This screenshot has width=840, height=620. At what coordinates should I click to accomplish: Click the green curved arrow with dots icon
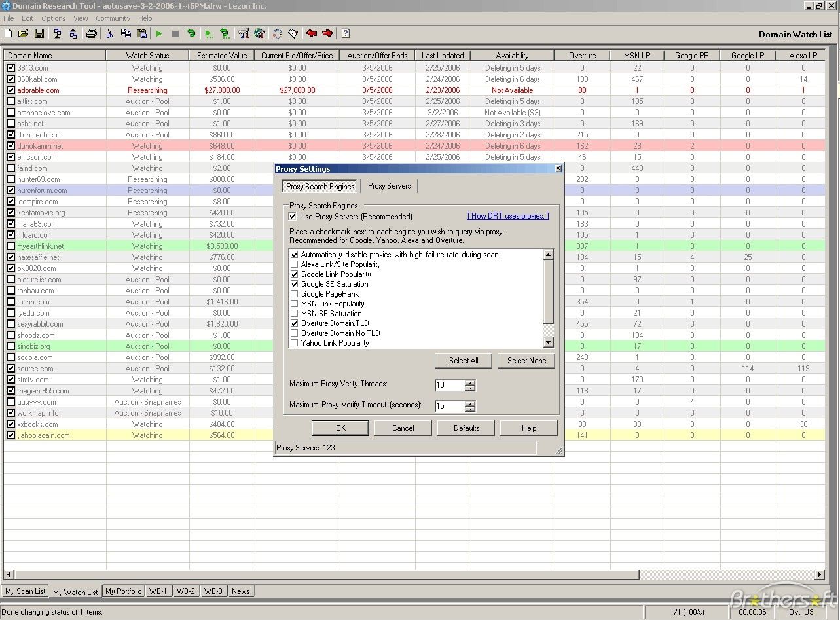[225, 33]
